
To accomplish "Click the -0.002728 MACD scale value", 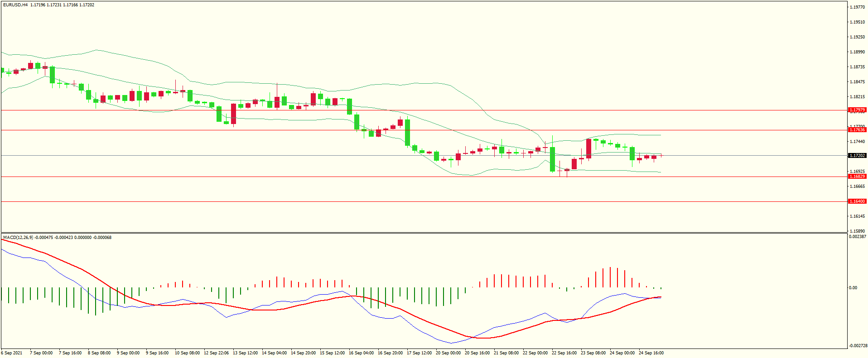I will pos(858,346).
